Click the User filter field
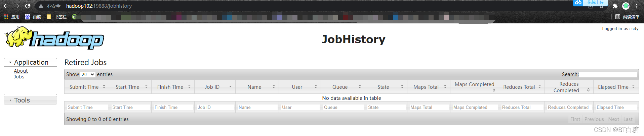The height and width of the screenshot is (136, 644). tap(300, 107)
